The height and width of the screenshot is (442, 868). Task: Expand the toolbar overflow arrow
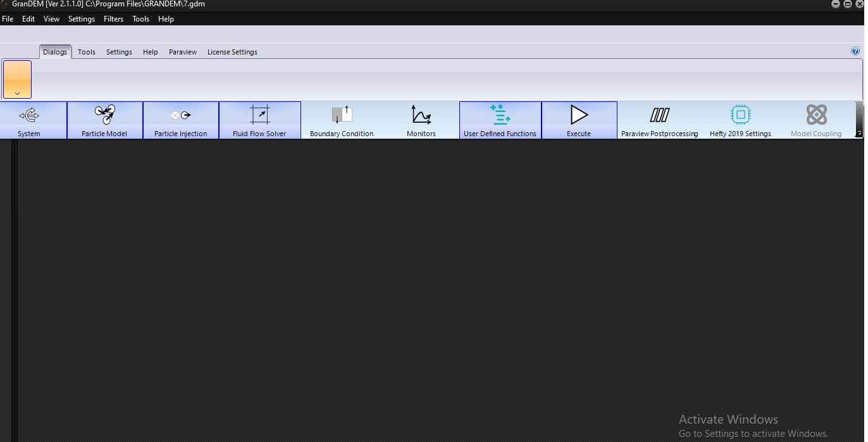pos(859,134)
